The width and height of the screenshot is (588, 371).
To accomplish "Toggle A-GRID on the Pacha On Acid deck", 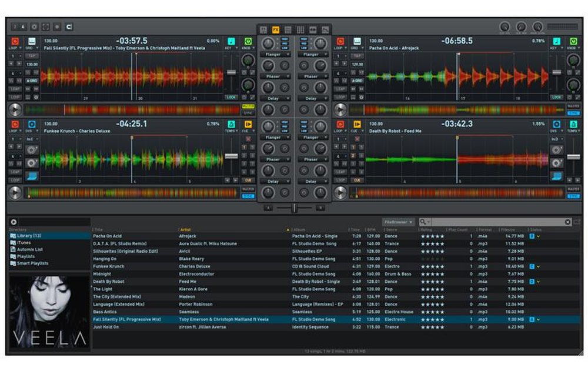I will (357, 81).
